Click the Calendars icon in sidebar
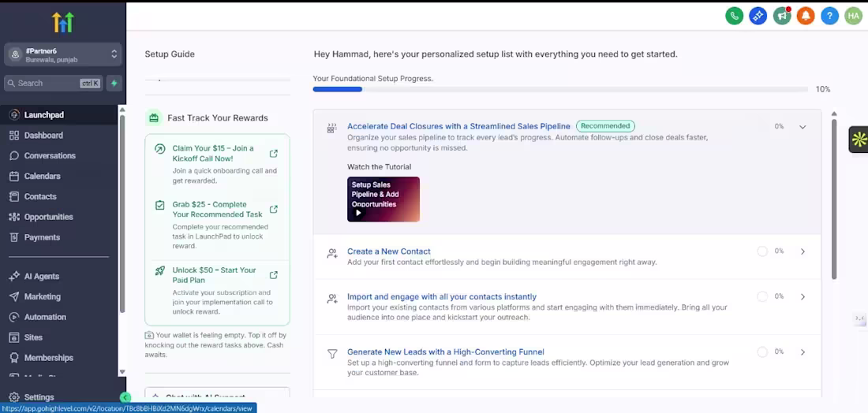Viewport: 868px width, 413px height. coord(14,177)
